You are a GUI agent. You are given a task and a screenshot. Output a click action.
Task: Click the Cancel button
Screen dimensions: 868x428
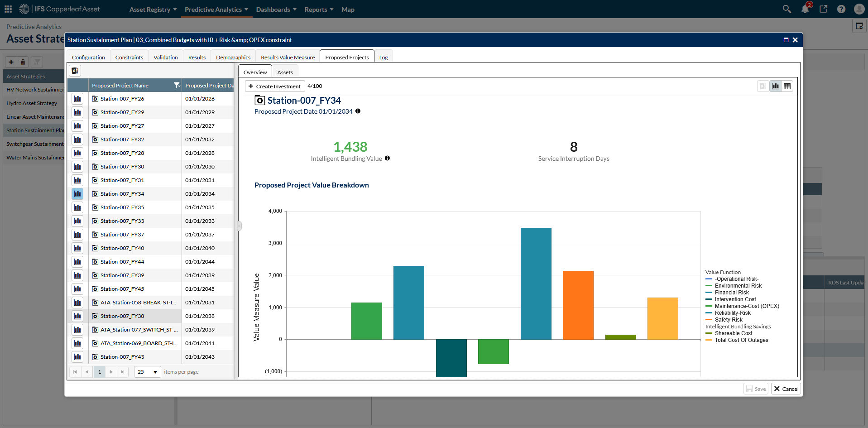click(786, 389)
